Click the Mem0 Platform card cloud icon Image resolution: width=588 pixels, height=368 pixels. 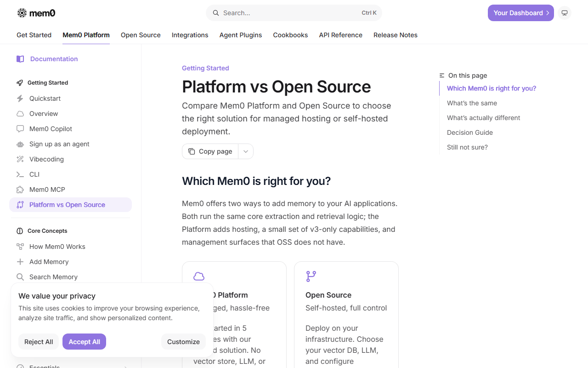(x=199, y=276)
